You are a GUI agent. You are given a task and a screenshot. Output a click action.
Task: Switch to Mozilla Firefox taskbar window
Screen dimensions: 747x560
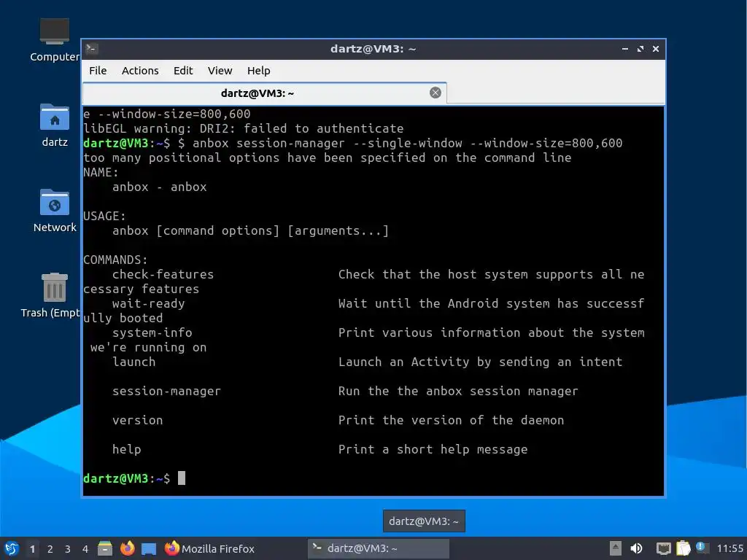coord(209,548)
